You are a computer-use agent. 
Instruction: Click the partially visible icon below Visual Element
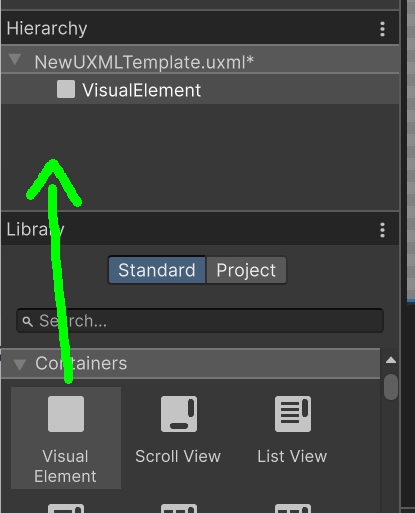tap(66, 508)
